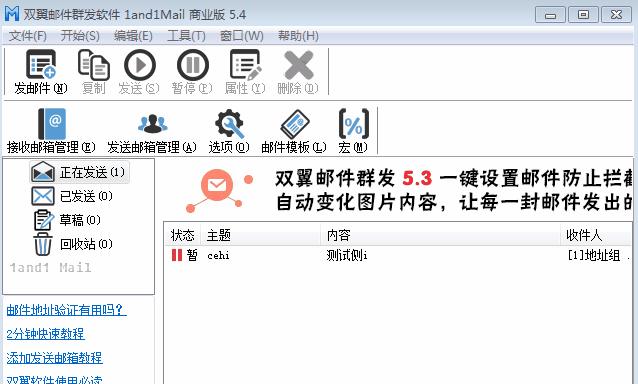Open 选项 settings gear icon
Viewport: 638px width, 384px height.
point(229,124)
